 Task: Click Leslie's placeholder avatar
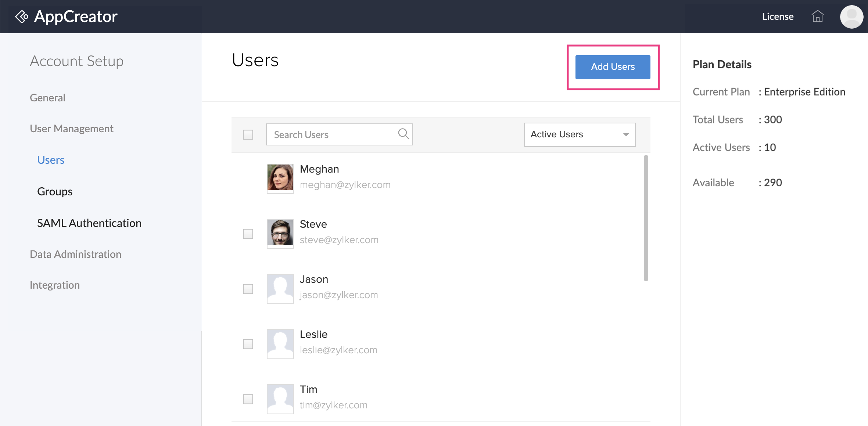(x=280, y=343)
